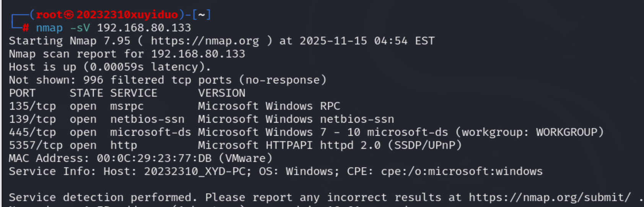Select the -sV flag in the command
Screen dimensions: 644x207
(80, 28)
